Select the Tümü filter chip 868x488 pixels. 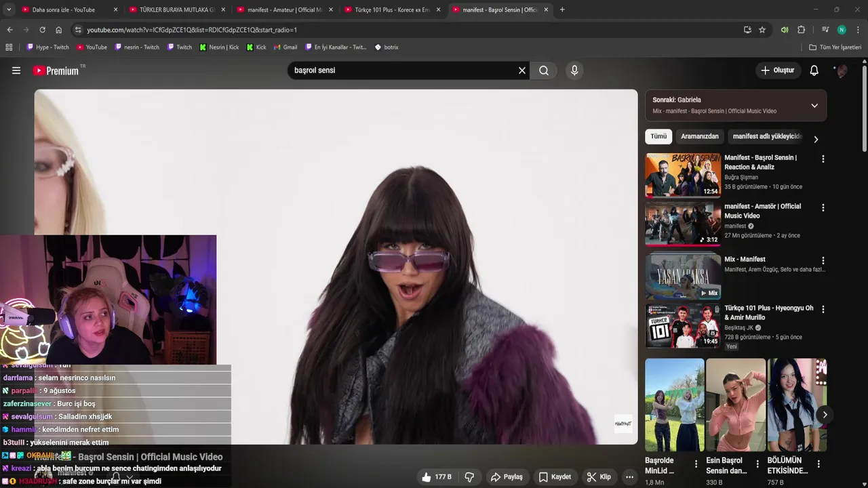coord(658,136)
